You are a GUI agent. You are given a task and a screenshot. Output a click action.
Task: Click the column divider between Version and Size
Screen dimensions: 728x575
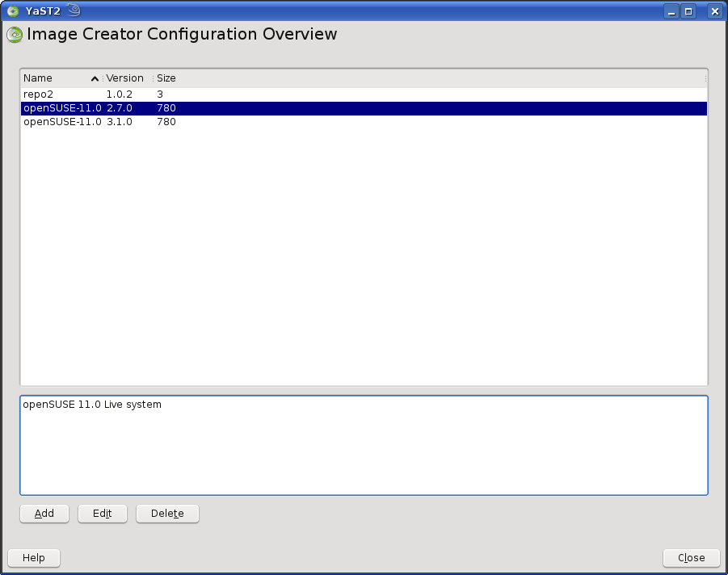pos(153,78)
